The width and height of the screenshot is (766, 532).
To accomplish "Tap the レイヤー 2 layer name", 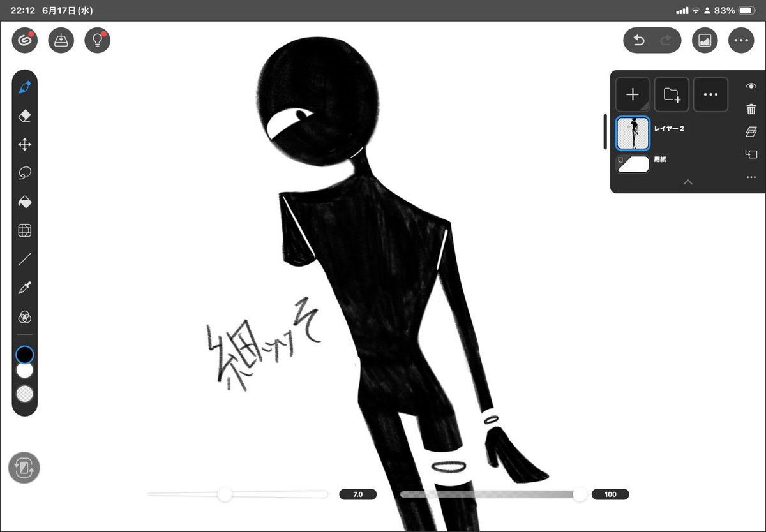I will coord(668,128).
